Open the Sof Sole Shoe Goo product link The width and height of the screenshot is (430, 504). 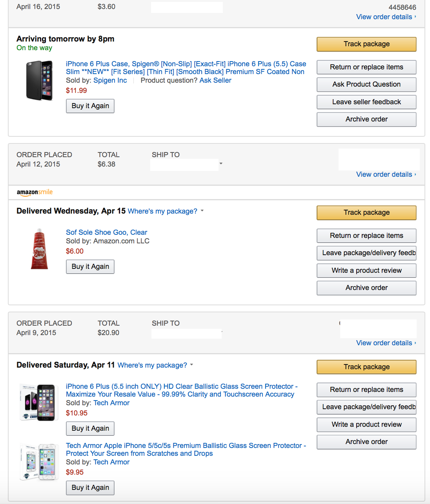click(106, 232)
